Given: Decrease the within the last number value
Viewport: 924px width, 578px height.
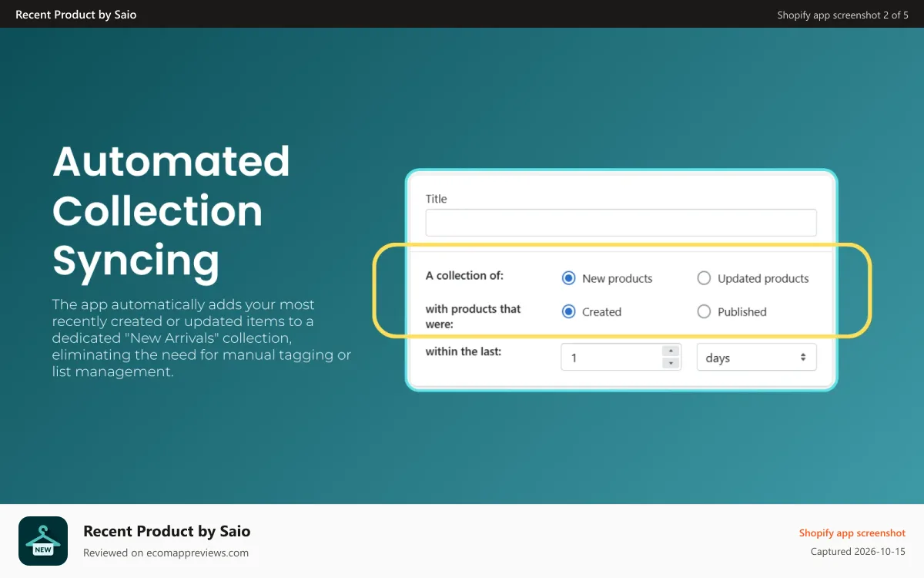Looking at the screenshot, I should 671,363.
